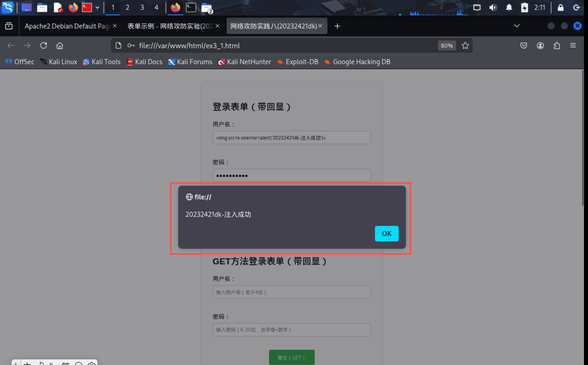Open the panel terminal launcher dropdown arrow

97,8
